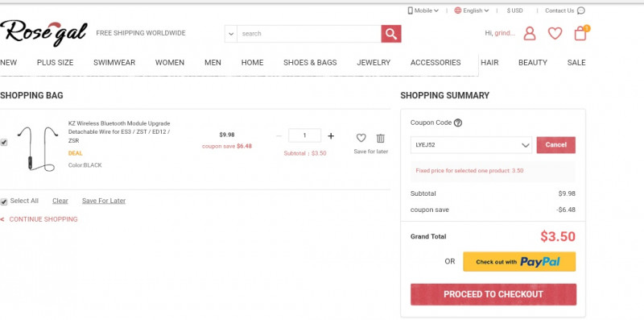Screen dimensions: 644x320
Task: Open the $ USD currency selector
Action: click(514, 10)
